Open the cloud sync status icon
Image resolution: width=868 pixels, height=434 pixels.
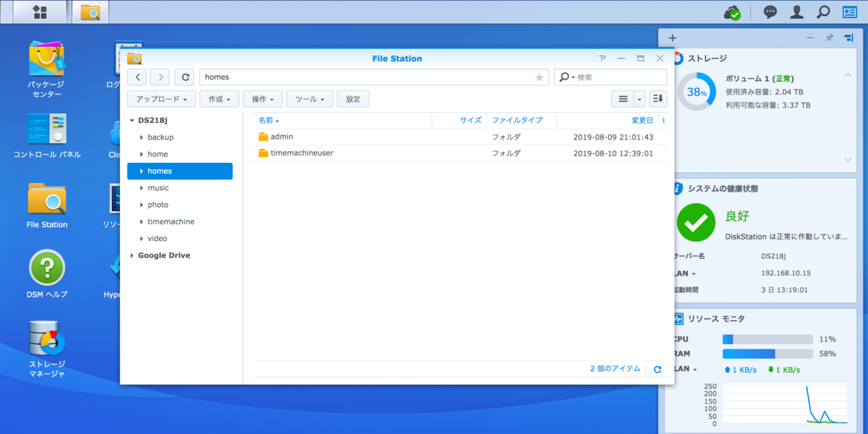point(732,12)
